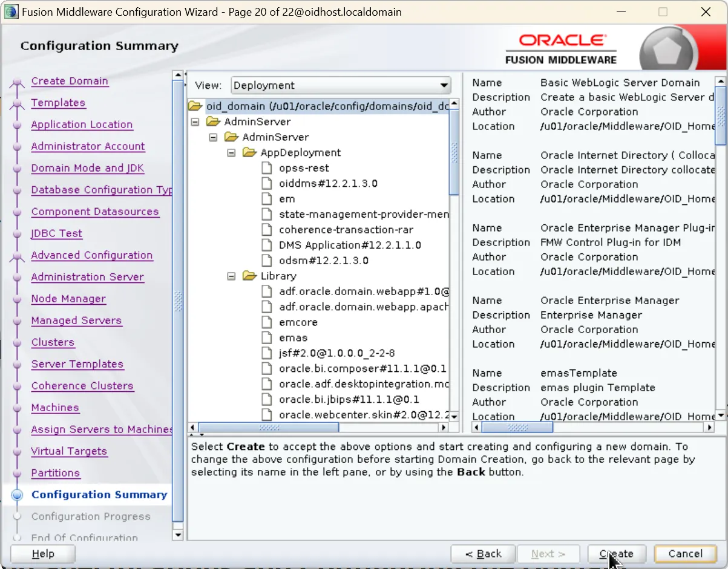
Task: Collapse the AppDeployment tree node
Action: (231, 153)
